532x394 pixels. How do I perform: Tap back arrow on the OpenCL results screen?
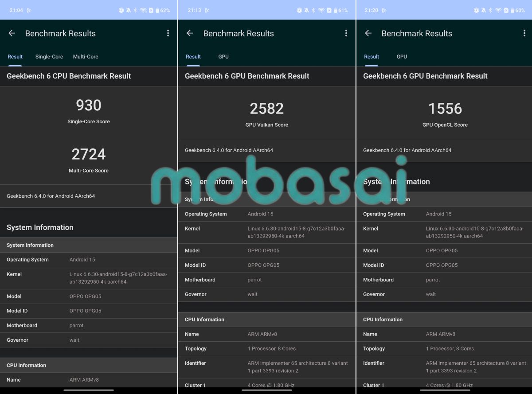[x=368, y=33]
